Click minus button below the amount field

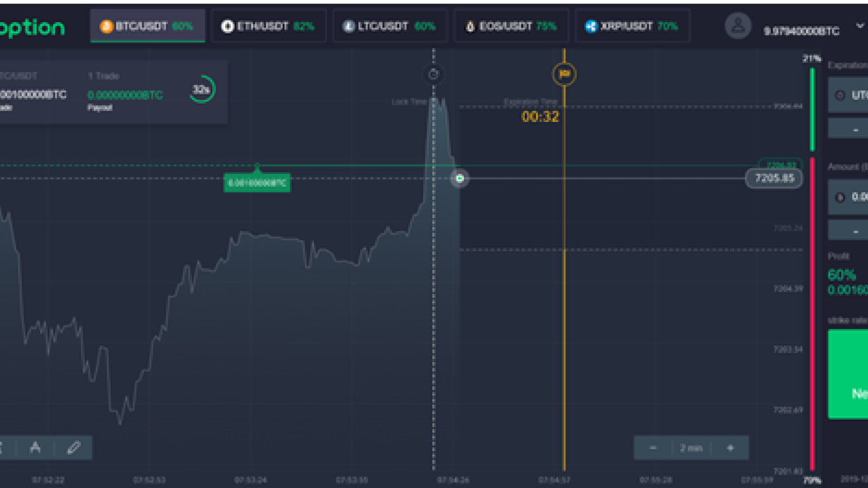click(x=848, y=230)
